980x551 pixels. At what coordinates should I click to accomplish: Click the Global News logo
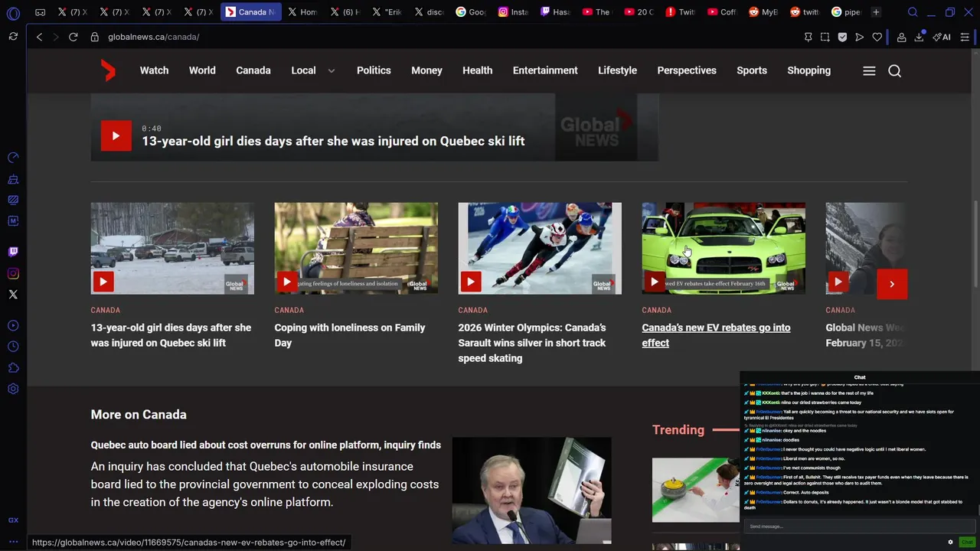(109, 70)
